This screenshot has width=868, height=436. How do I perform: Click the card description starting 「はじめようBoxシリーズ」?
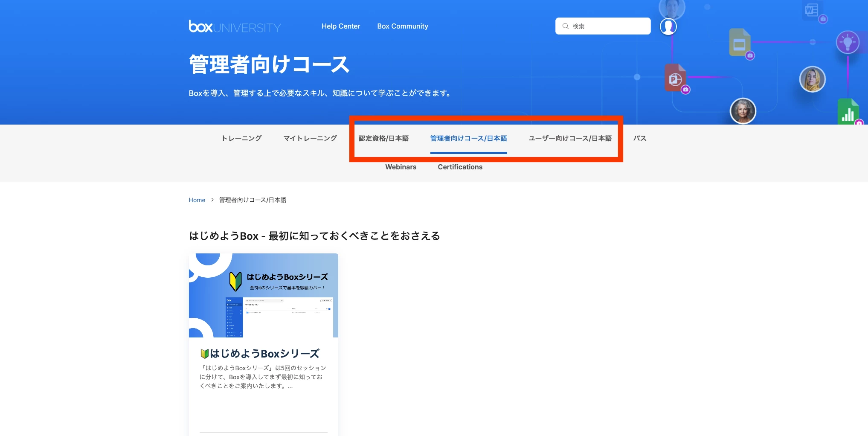tap(263, 377)
